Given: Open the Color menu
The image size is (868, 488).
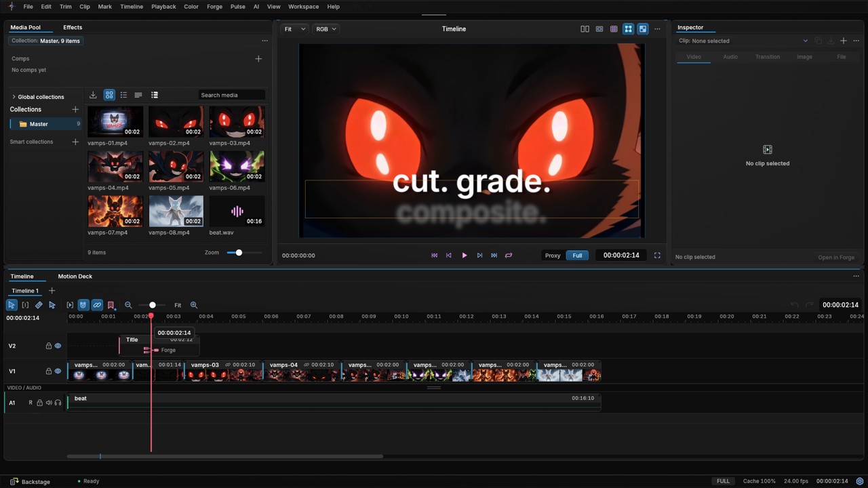Looking at the screenshot, I should coord(191,7).
